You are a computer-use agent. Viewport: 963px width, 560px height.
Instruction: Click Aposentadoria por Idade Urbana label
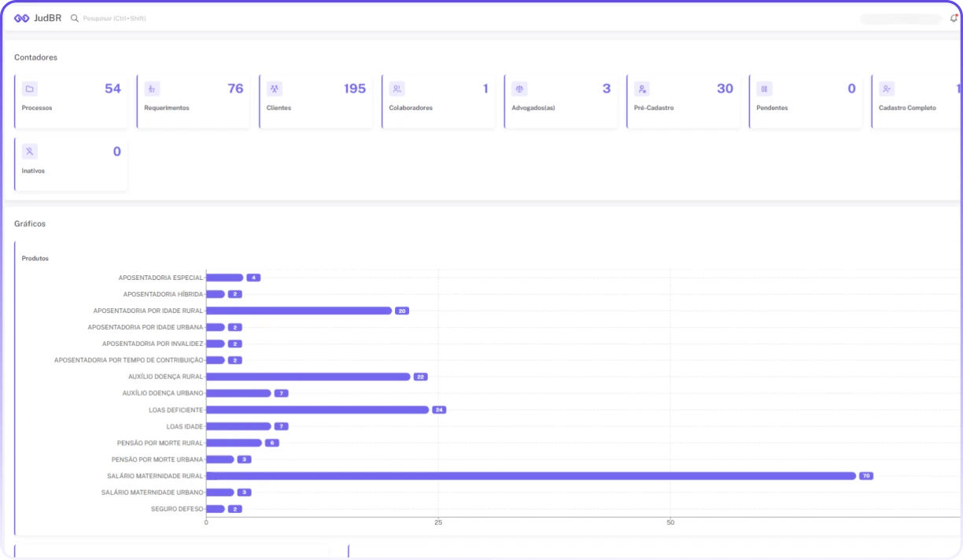point(146,327)
